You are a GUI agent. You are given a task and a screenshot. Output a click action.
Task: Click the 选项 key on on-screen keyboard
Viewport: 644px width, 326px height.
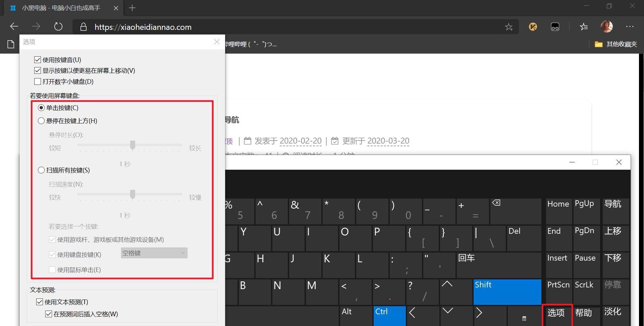(x=557, y=315)
